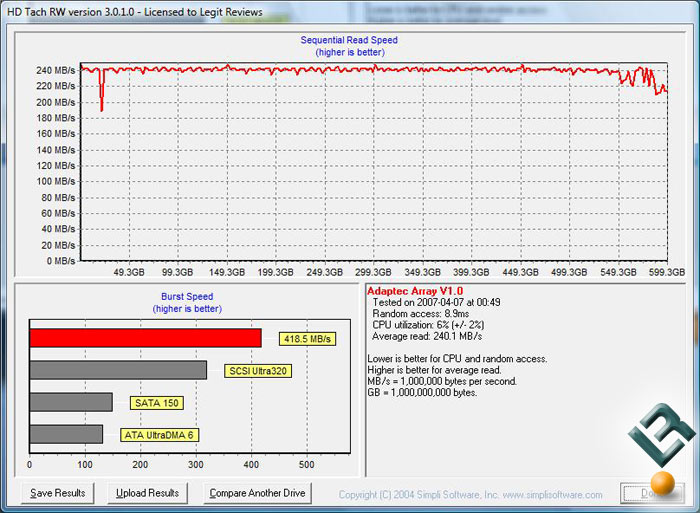
Task: Click the Adaptec Array V1.0 heading
Action: [415, 291]
